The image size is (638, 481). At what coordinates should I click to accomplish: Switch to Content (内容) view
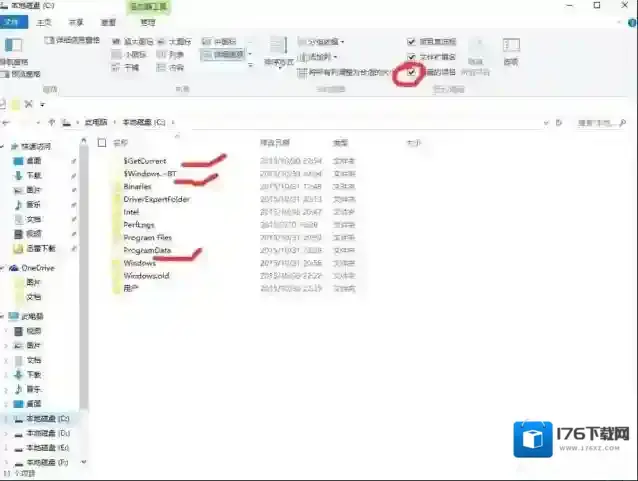click(x=170, y=68)
